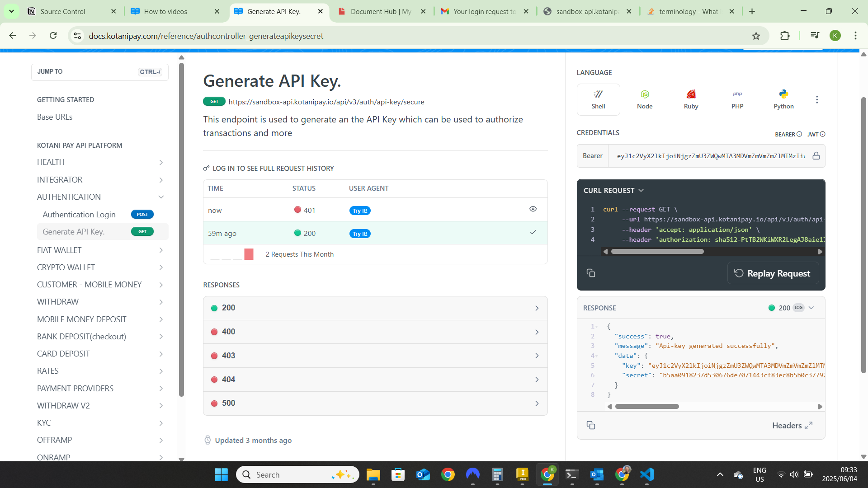Switch credentials to JWT type
This screenshot has height=488, width=868.
[816, 134]
